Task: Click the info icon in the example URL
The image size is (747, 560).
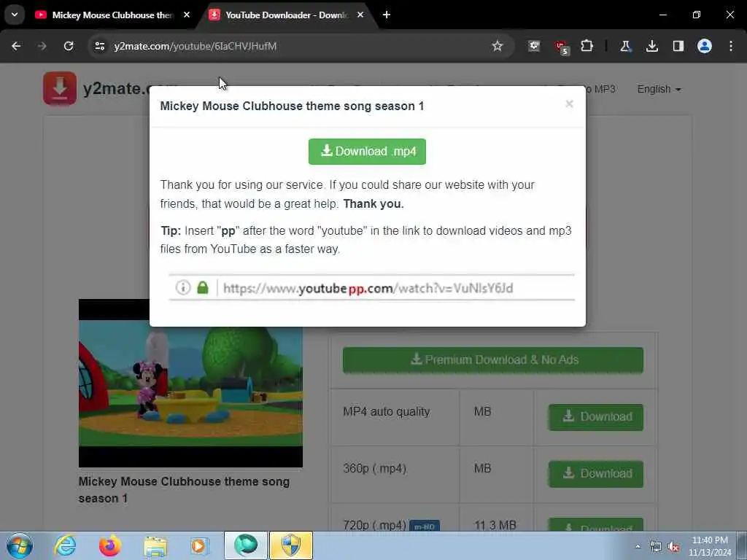Action: (183, 287)
